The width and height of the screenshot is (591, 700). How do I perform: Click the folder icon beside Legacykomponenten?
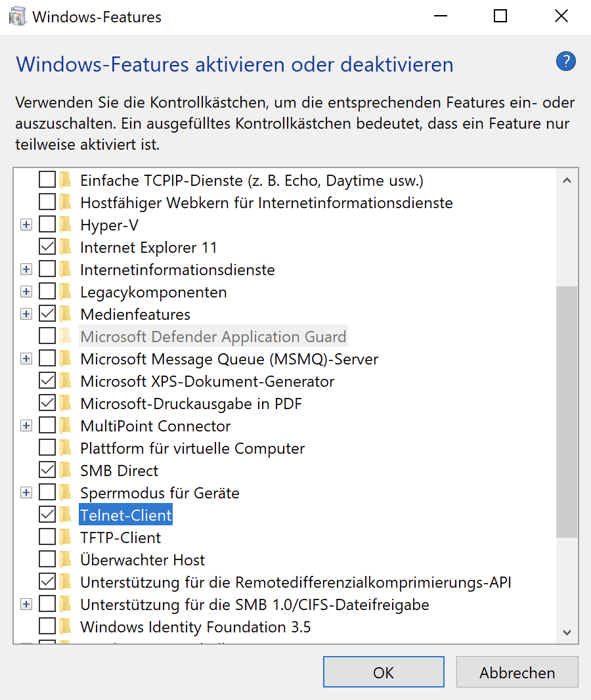pos(66,292)
